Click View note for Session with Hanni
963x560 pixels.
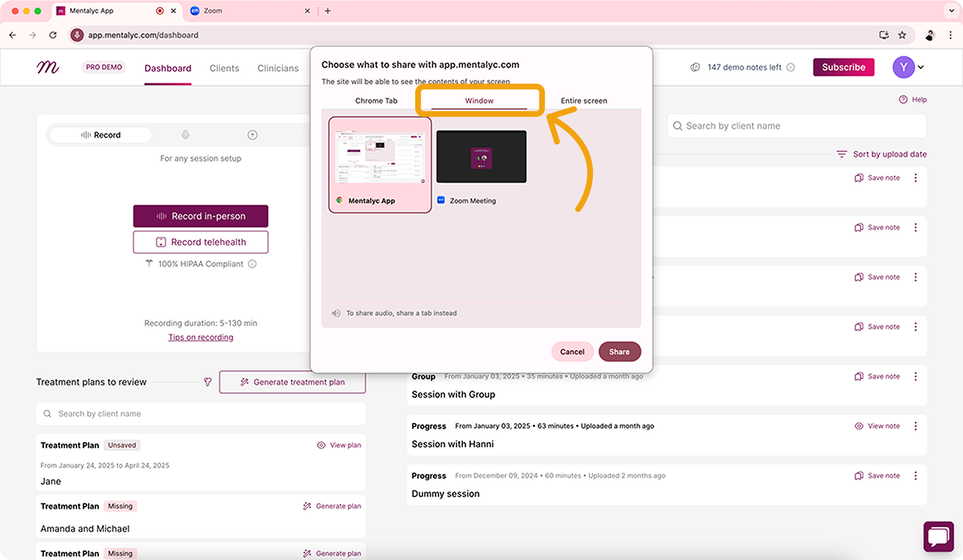877,426
